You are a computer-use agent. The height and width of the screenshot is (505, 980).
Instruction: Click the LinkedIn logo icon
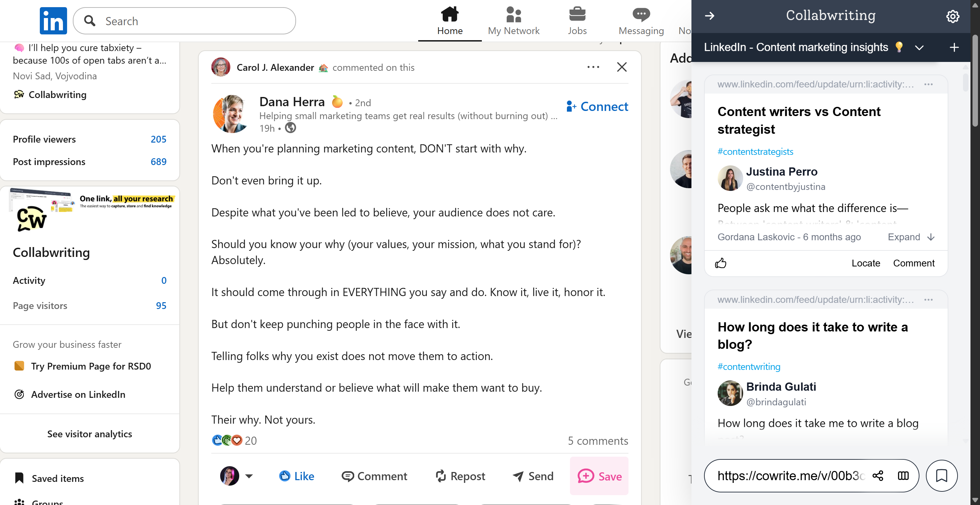(x=53, y=20)
